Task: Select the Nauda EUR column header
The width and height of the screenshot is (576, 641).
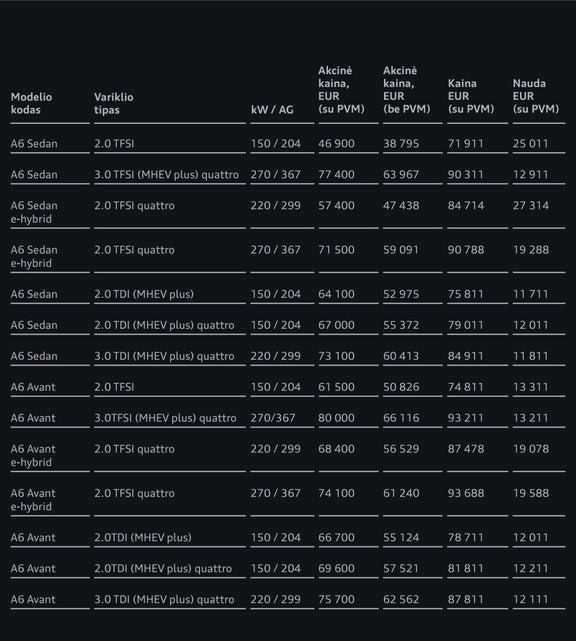Action: 536,96
